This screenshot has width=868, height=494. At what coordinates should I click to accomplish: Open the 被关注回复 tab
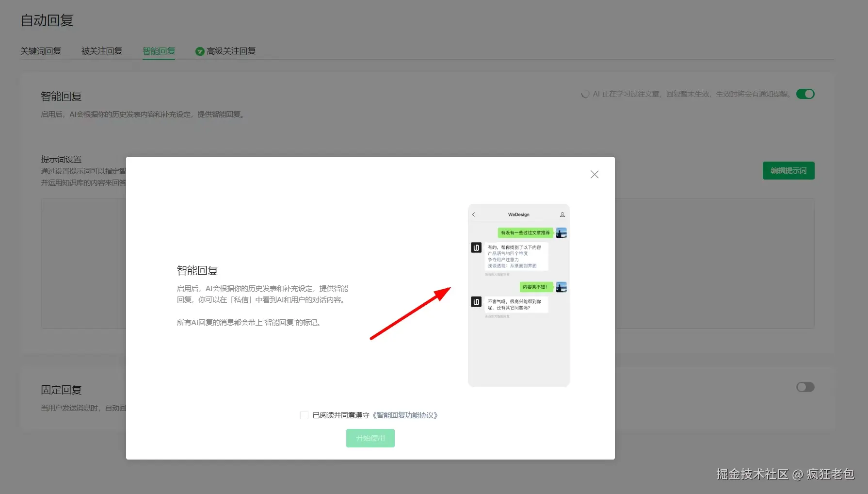pos(102,51)
